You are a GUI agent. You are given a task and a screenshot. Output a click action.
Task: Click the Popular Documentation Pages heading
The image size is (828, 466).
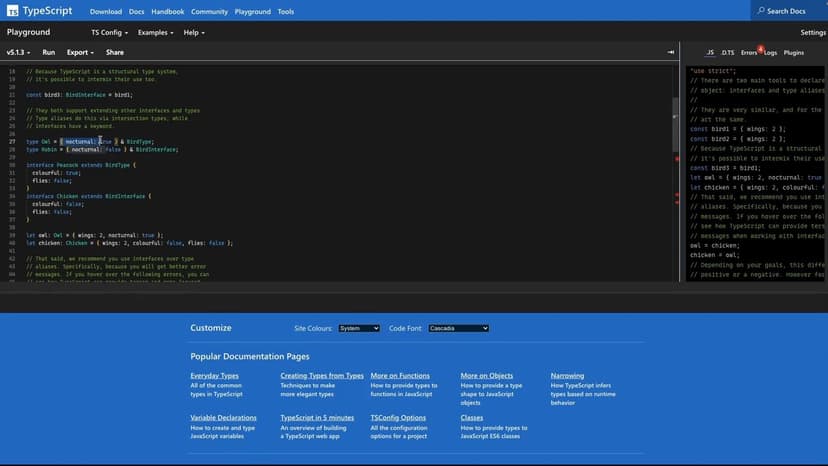point(250,357)
